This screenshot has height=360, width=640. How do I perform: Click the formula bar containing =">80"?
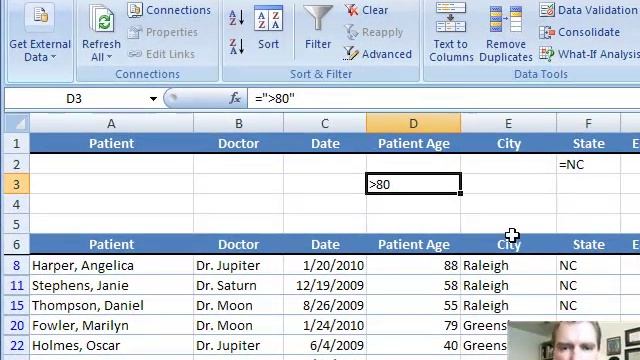[443, 99]
